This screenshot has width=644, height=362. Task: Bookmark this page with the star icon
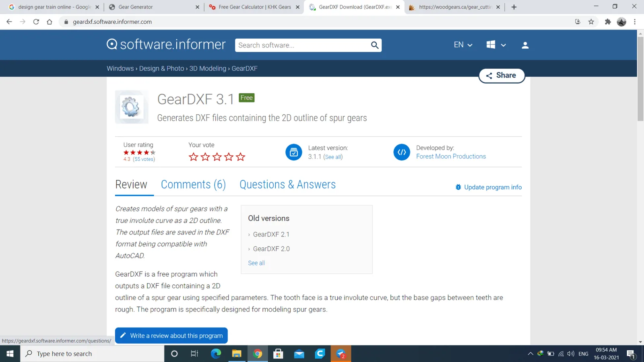click(x=591, y=22)
